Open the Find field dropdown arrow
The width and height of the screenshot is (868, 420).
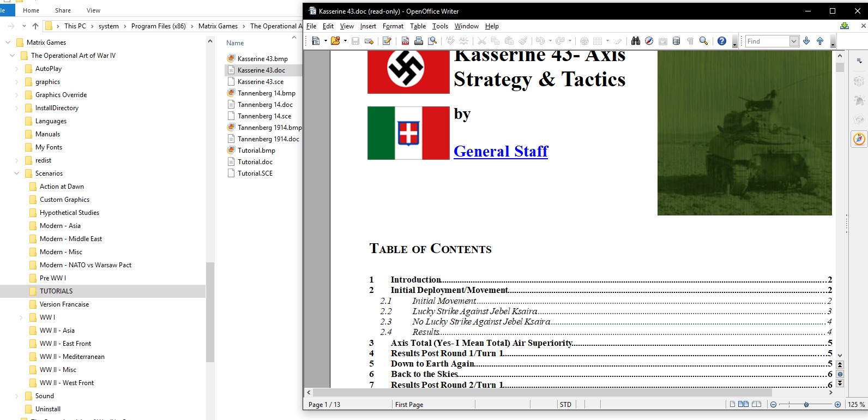click(x=794, y=41)
